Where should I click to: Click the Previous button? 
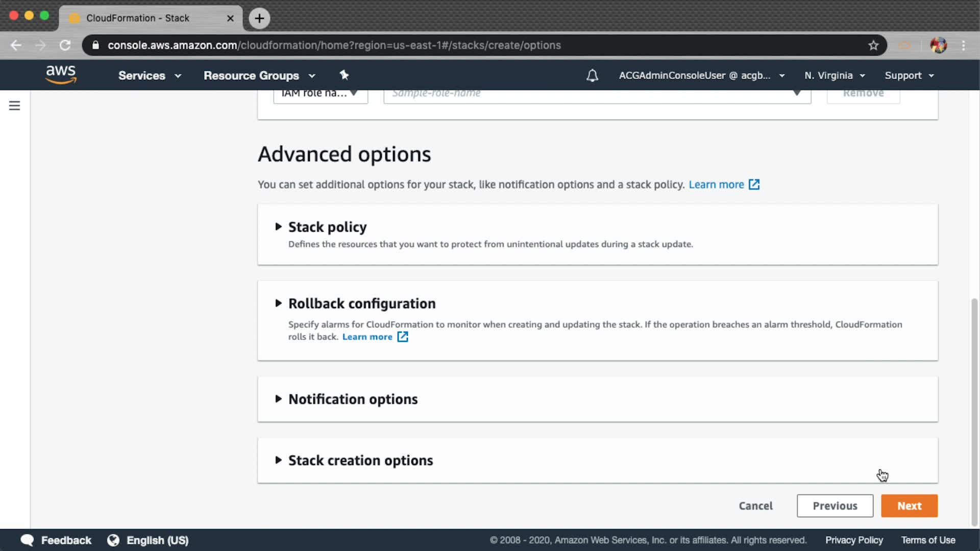click(x=835, y=506)
